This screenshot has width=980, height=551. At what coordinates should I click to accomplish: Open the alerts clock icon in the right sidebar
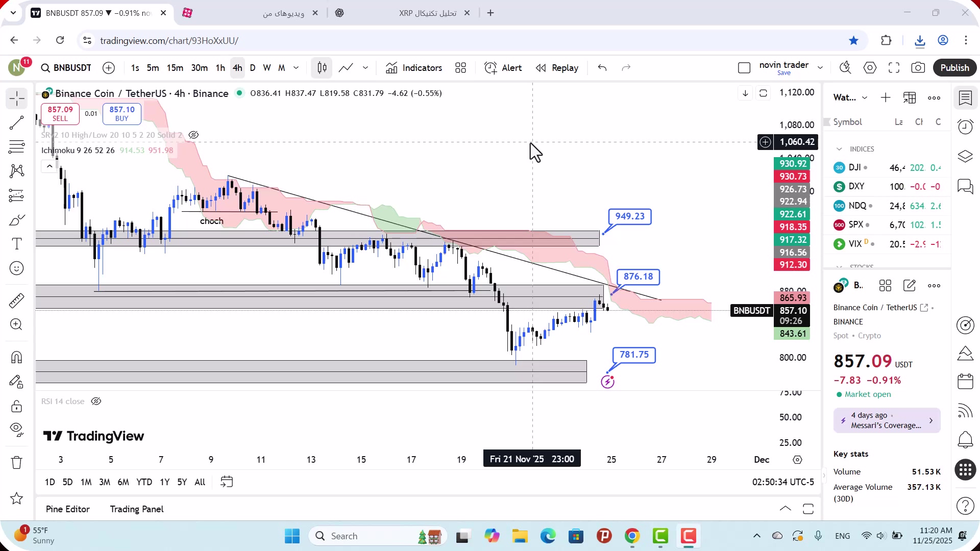point(965,127)
